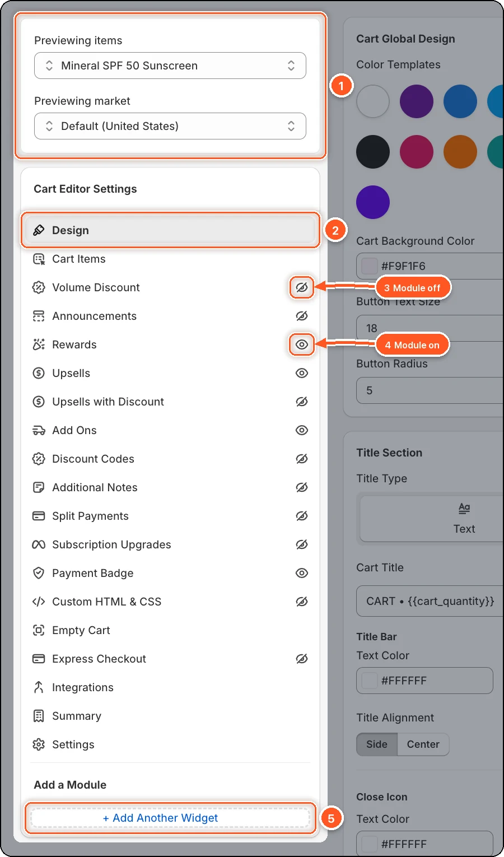Click the Upsells with Discount dollar icon
This screenshot has height=857, width=504.
pyautogui.click(x=39, y=402)
